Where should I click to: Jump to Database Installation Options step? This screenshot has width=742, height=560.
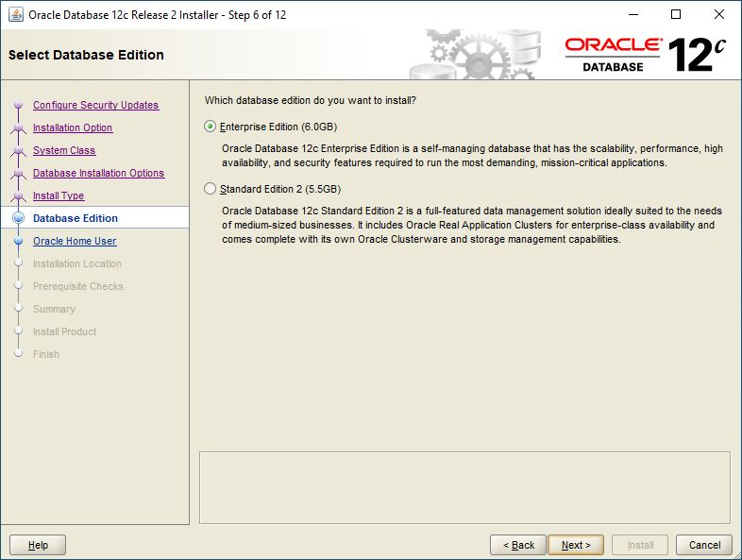[x=98, y=173]
